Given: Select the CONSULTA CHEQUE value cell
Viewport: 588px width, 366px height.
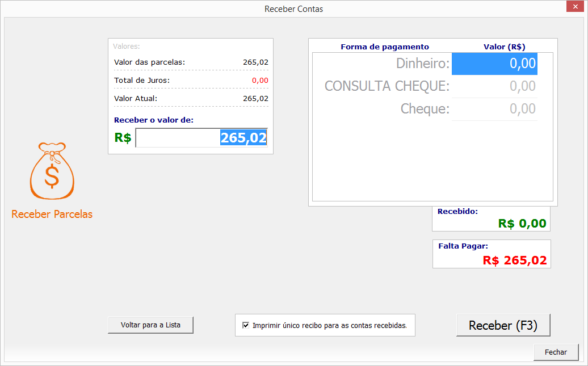Looking at the screenshot, I should click(x=494, y=86).
